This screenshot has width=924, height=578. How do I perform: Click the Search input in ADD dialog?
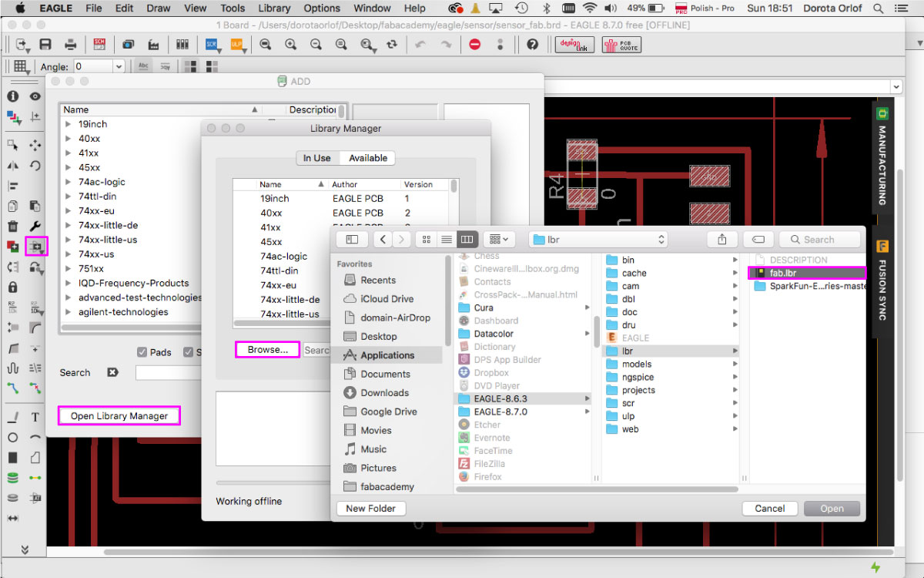(168, 373)
